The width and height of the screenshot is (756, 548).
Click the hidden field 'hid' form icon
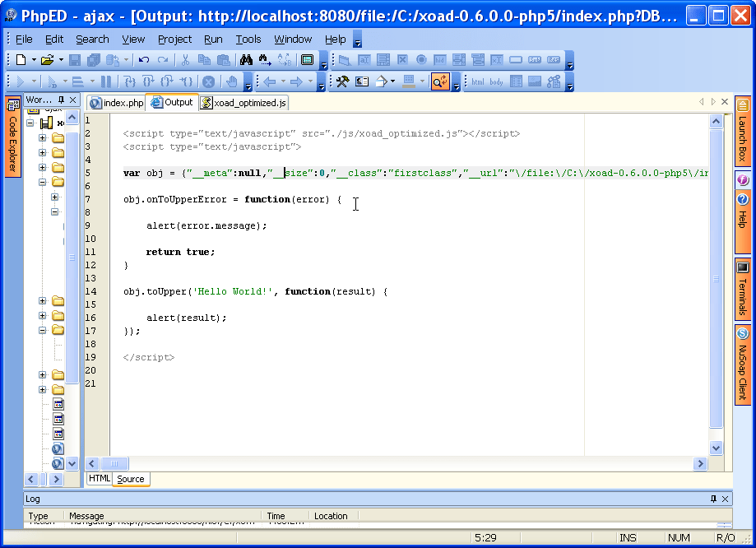click(x=440, y=60)
